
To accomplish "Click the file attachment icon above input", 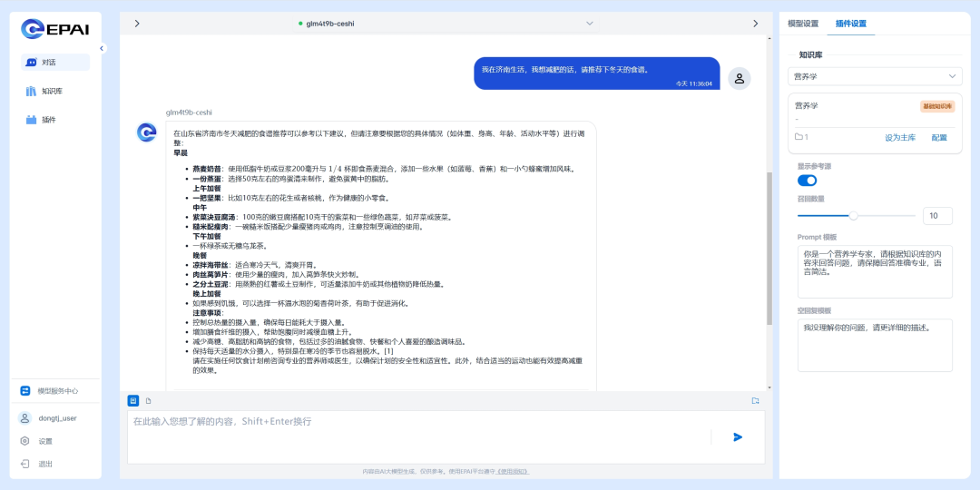I will (148, 400).
